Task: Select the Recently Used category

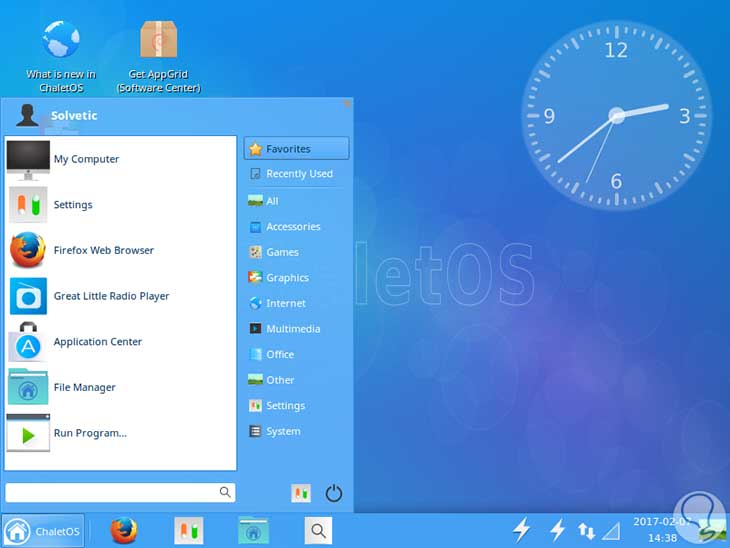Action: coord(297,174)
